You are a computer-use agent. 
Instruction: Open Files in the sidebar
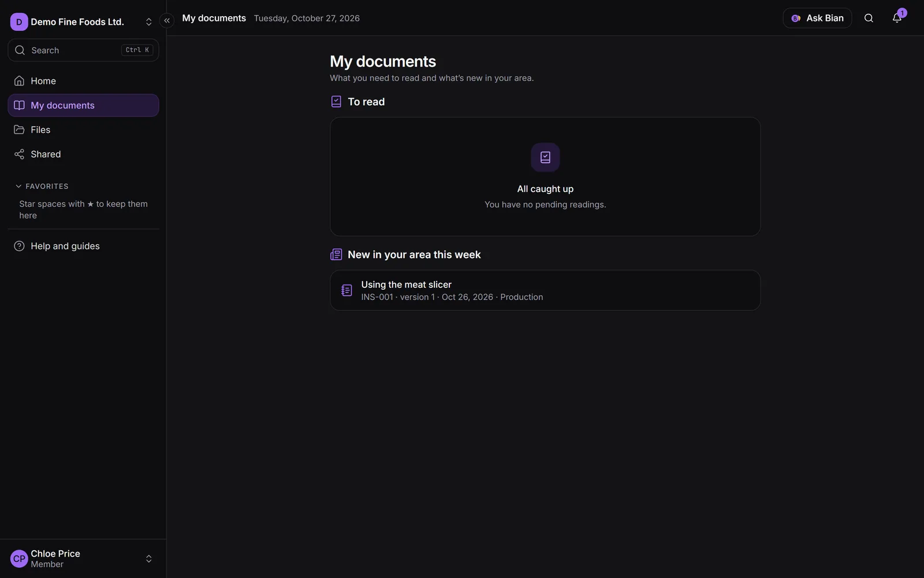[83, 129]
